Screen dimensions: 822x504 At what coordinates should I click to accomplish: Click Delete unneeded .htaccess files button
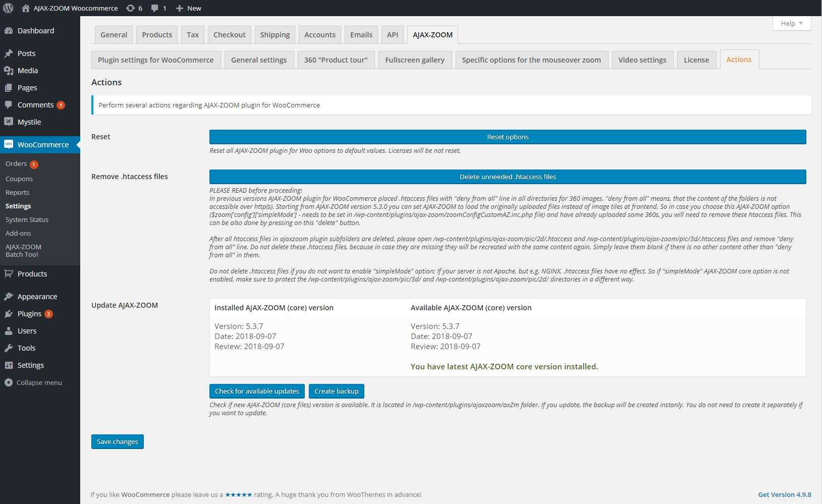coord(508,177)
